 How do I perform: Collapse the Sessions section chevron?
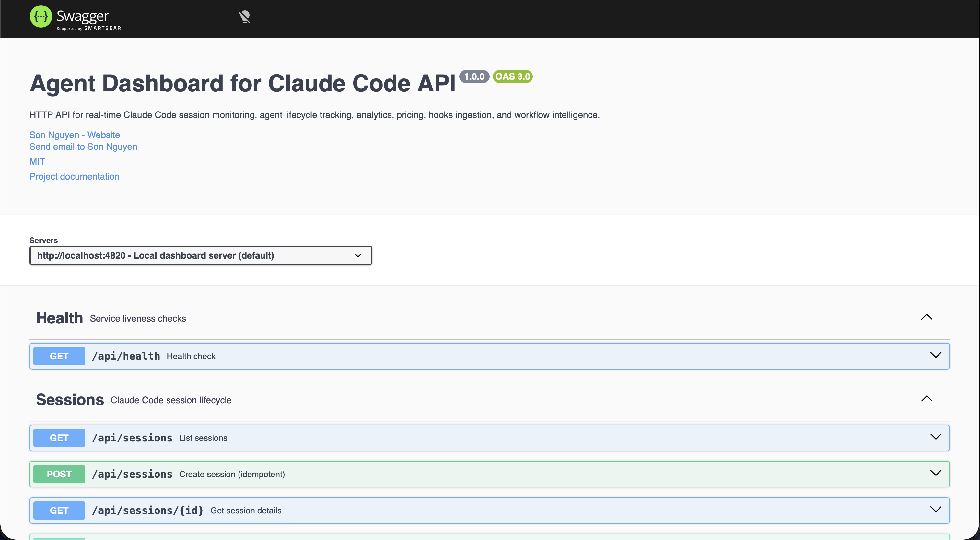coord(927,399)
